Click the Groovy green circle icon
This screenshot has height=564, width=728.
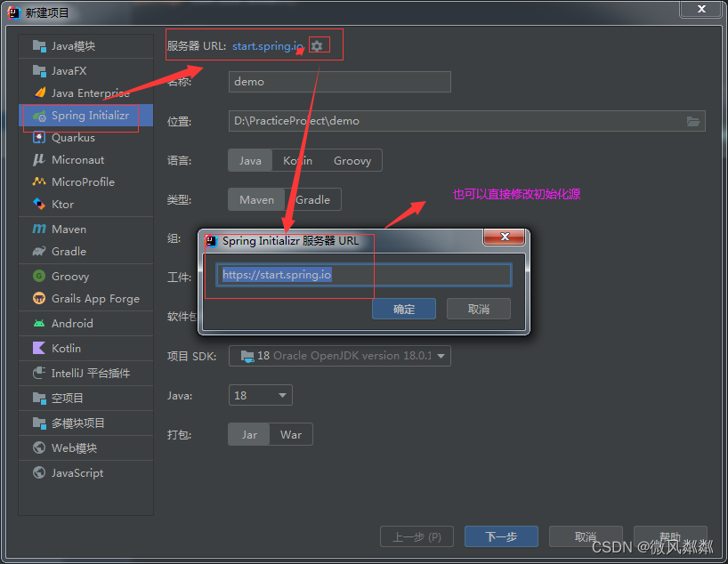[39, 276]
